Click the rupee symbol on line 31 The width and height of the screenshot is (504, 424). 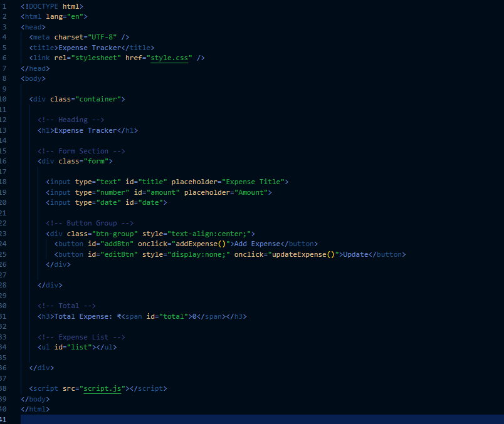[118, 316]
